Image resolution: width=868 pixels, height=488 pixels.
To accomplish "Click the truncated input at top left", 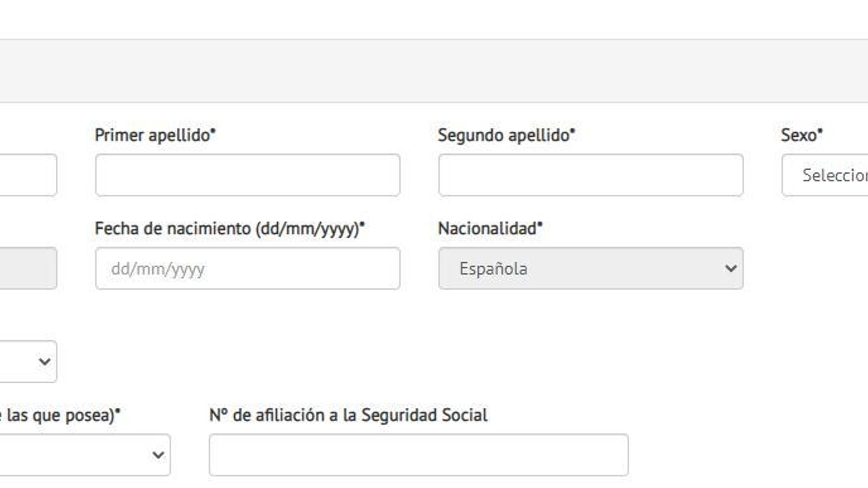I will click(x=27, y=175).
